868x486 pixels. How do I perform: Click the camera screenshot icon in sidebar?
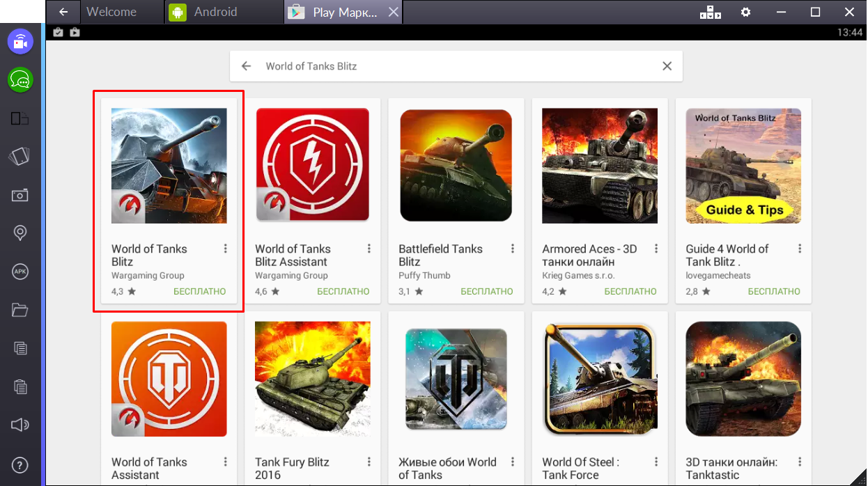coord(20,196)
